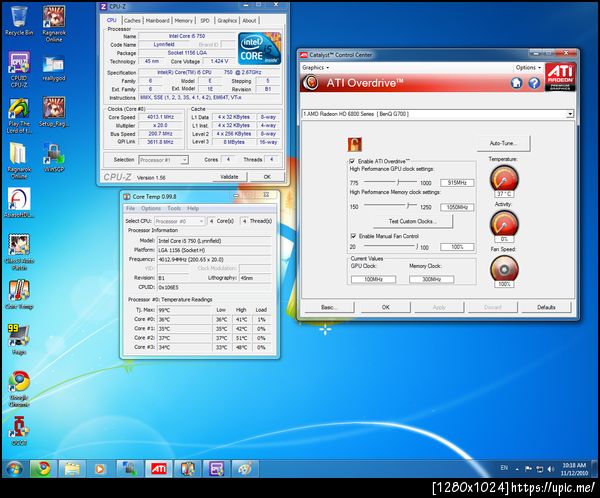Click the CPU-Z OK button

(x=267, y=176)
